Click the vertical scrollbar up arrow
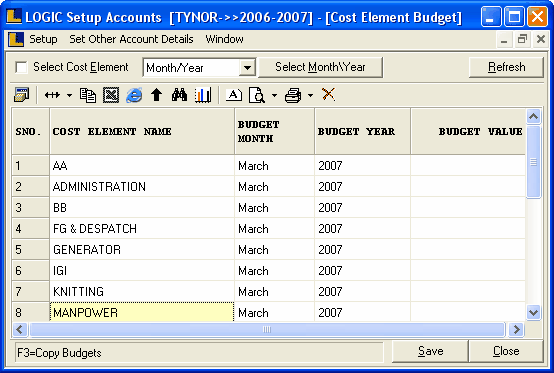 (534, 117)
